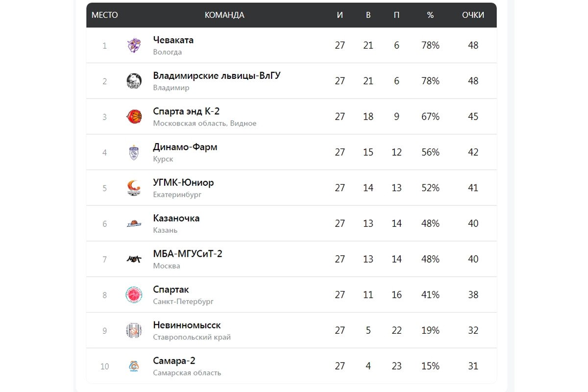
Task: Click the Спарта энд К-2 basketball logo
Action: coord(134,117)
